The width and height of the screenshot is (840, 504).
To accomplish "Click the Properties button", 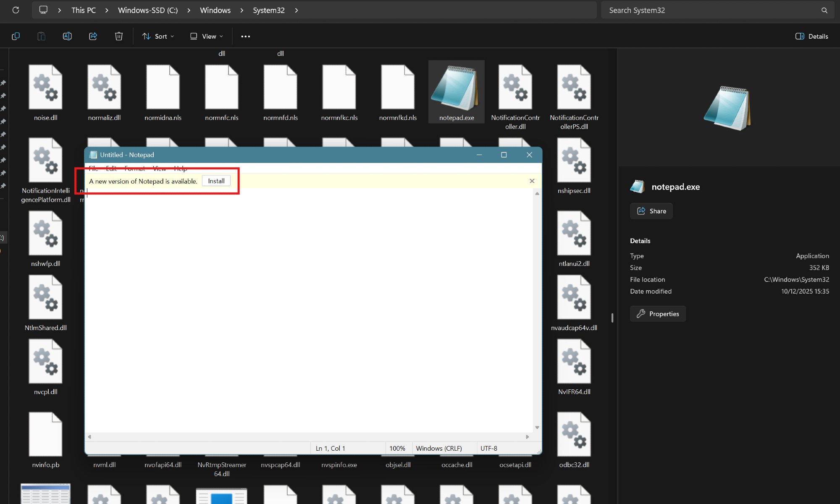I will (658, 314).
